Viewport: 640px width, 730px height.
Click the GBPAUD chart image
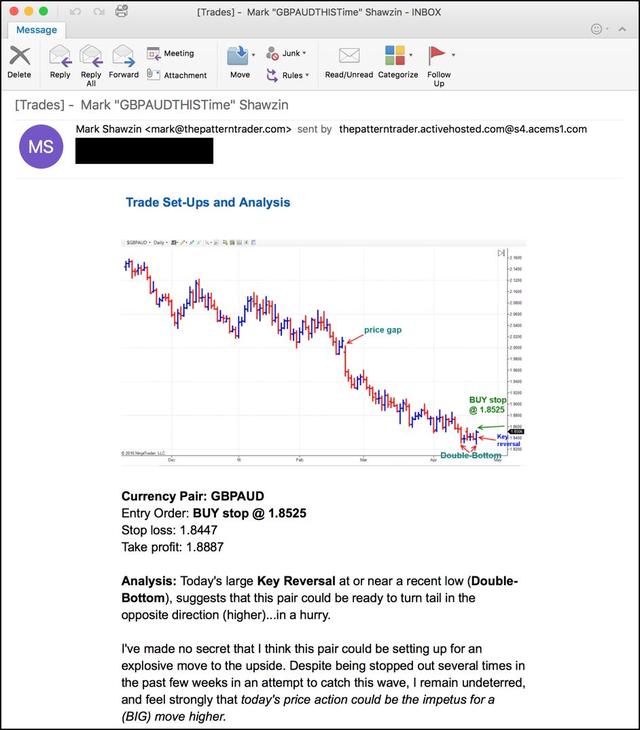(x=322, y=351)
